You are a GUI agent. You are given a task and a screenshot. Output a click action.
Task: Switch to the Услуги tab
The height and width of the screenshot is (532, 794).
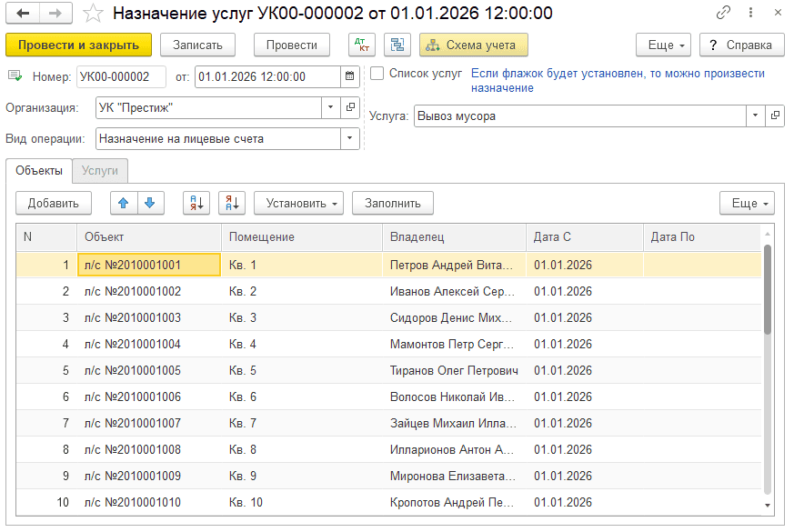tap(100, 171)
